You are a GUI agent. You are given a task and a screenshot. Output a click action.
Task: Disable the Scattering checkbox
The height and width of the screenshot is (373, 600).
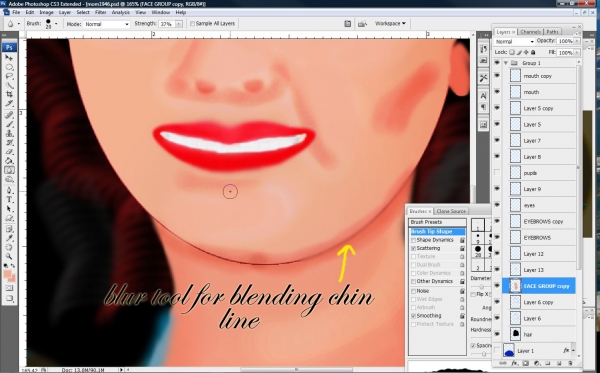[x=413, y=249]
